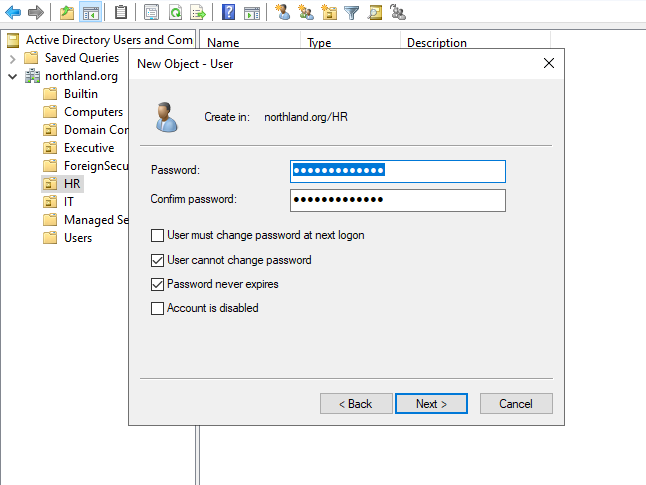Click the Create new group toolbar icon
This screenshot has height=485, width=646.
[x=306, y=13]
